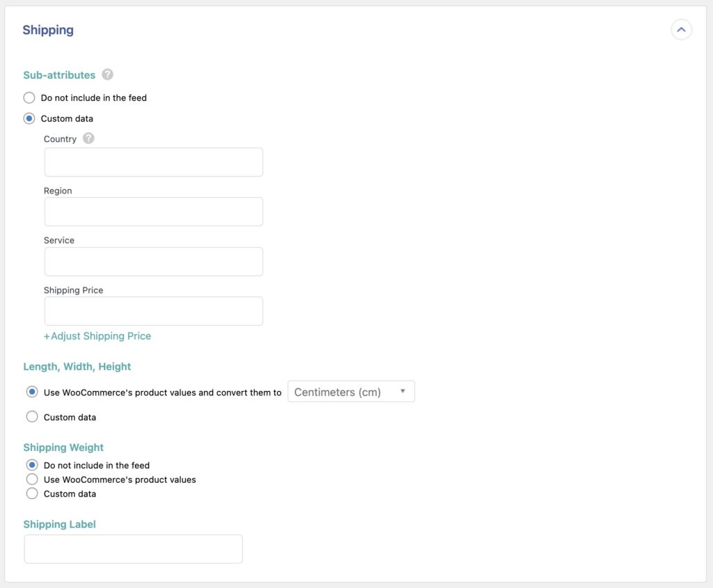
Task: Click the Shipping Price input box
Action: click(x=153, y=310)
